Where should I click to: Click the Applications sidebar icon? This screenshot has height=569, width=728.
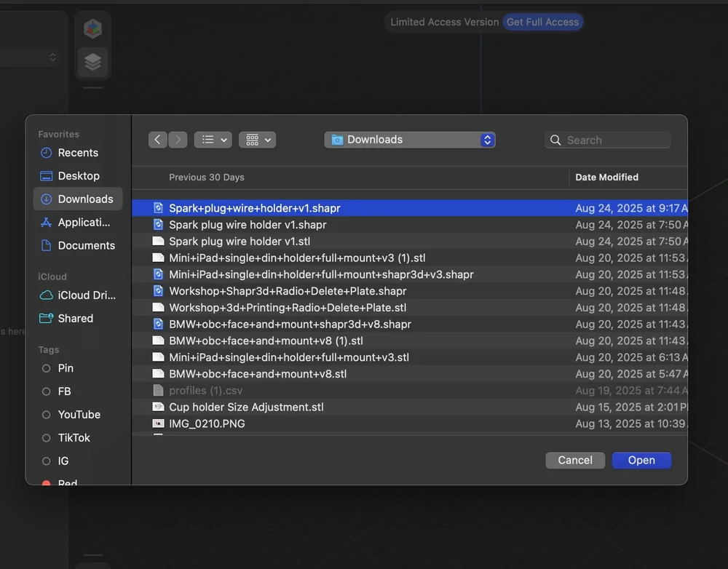46,223
